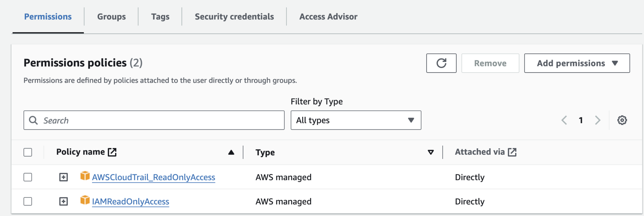644x216 pixels.
Task: Open IAMReadOnlyAccess policy link
Action: pyautogui.click(x=130, y=201)
